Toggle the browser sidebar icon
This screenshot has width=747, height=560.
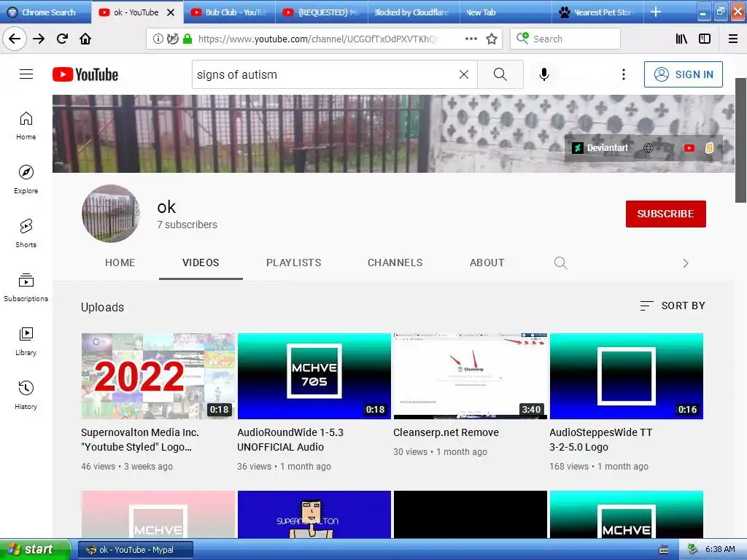point(705,39)
